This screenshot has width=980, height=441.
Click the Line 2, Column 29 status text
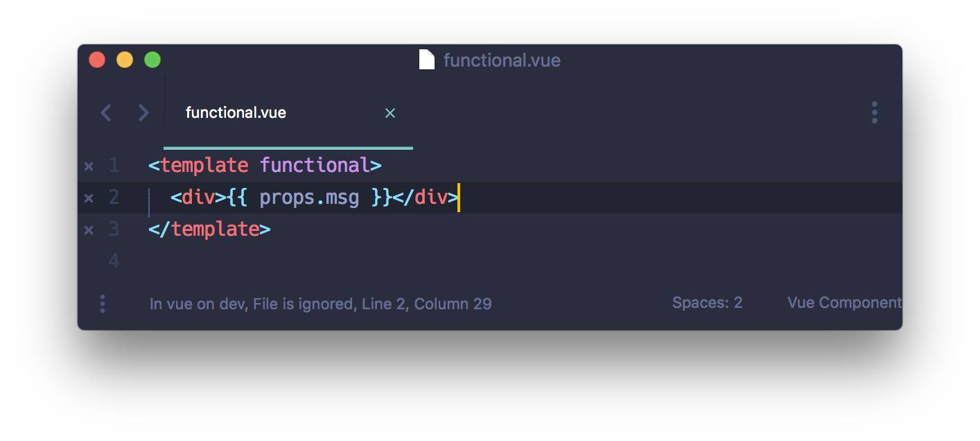[426, 304]
